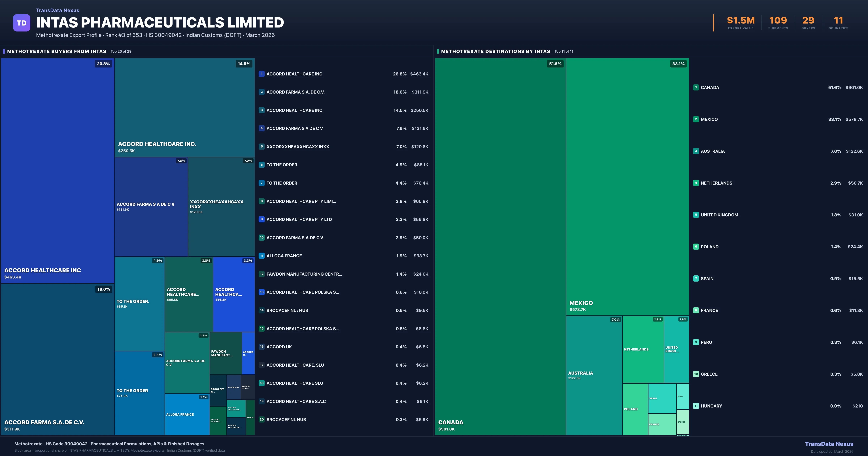Click rank badge 1 beside Canada
The image size is (868, 456).
(x=696, y=87)
